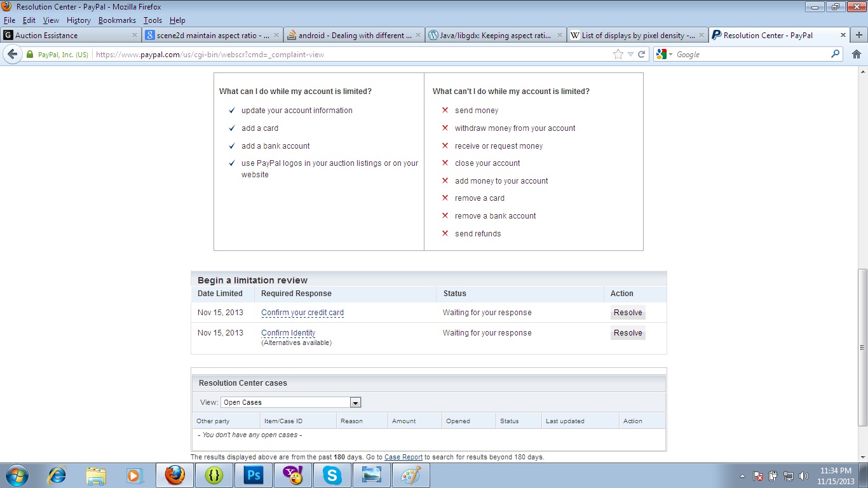Switch to Photoshop in the taskbar
Viewport: 868px width, 488px height.
[254, 475]
